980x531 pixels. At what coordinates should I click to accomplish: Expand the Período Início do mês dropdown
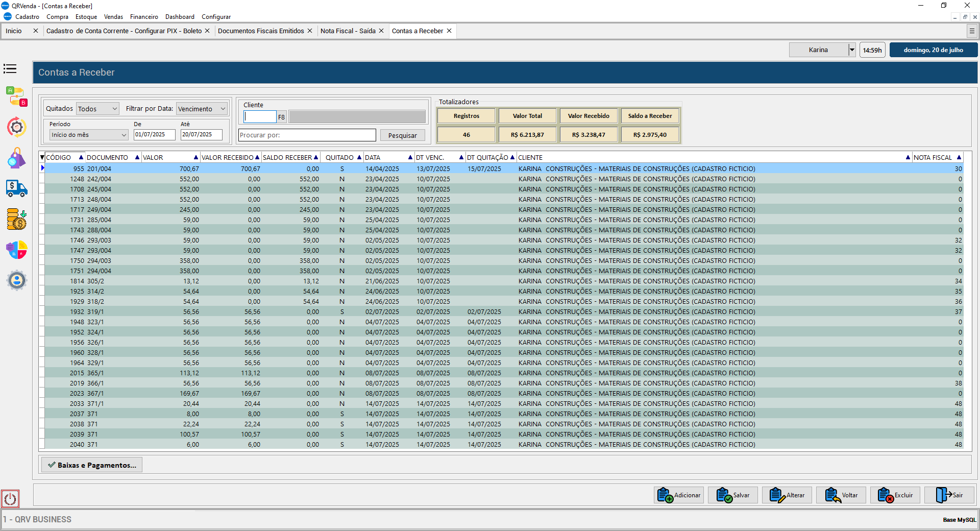pos(88,135)
